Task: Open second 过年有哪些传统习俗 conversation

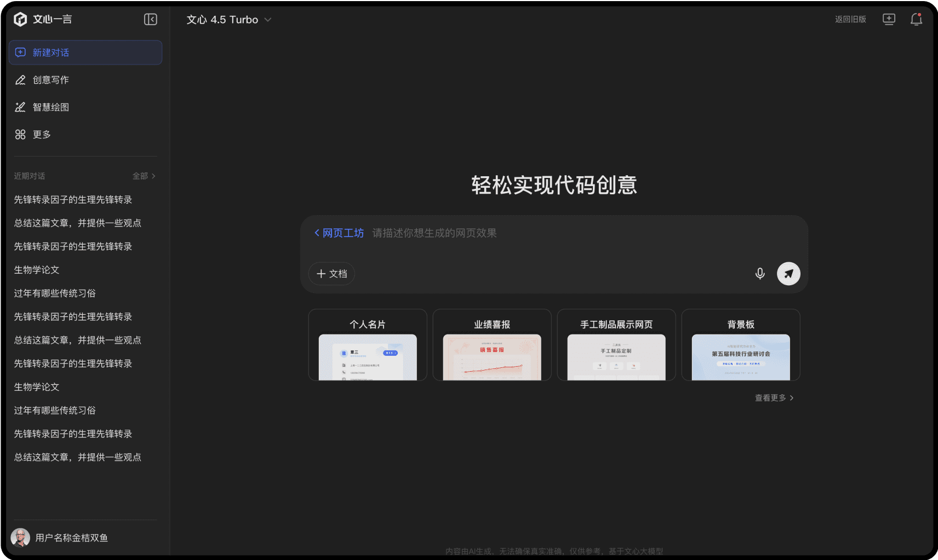Action: pyautogui.click(x=55, y=411)
